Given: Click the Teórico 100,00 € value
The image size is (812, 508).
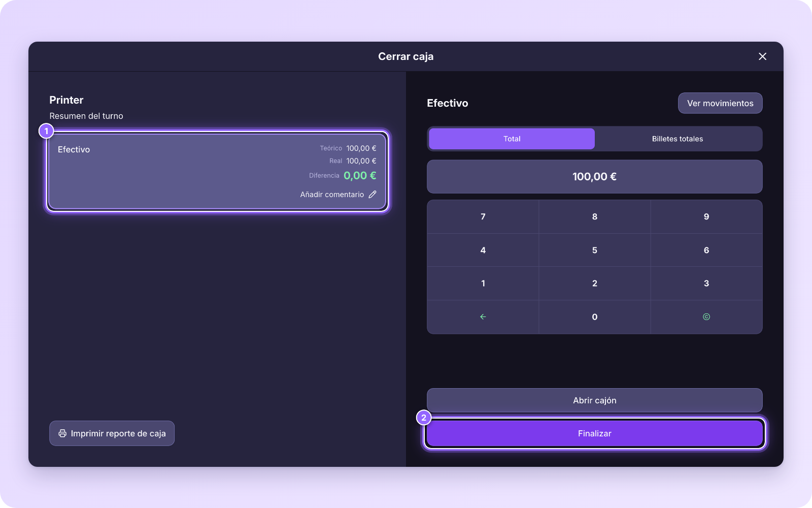Looking at the screenshot, I should tap(361, 148).
